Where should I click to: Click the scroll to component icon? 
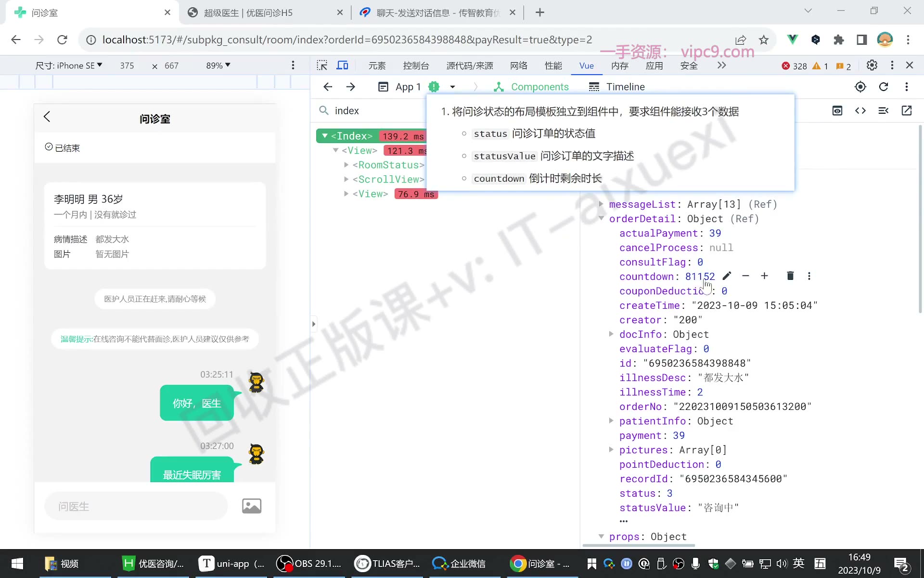[884, 111]
